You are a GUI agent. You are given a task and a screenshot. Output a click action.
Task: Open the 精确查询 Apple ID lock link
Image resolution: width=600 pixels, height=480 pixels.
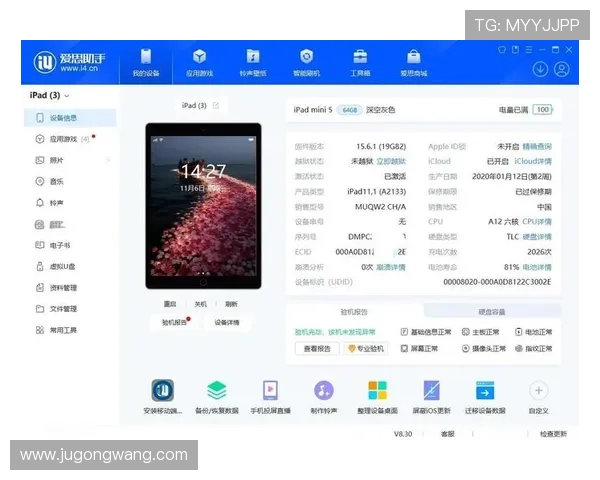tap(537, 147)
